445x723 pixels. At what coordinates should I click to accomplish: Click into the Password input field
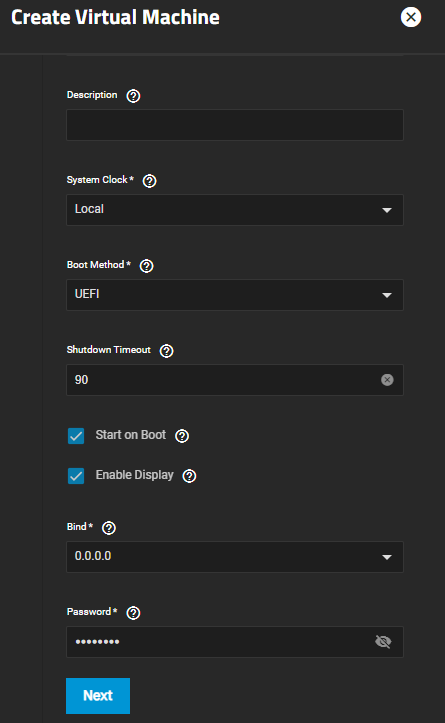tap(221, 642)
